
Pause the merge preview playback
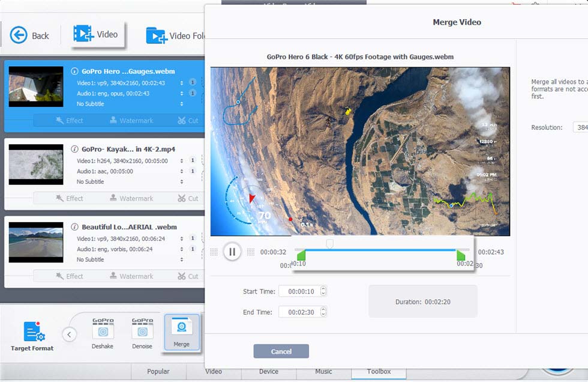[x=232, y=252]
